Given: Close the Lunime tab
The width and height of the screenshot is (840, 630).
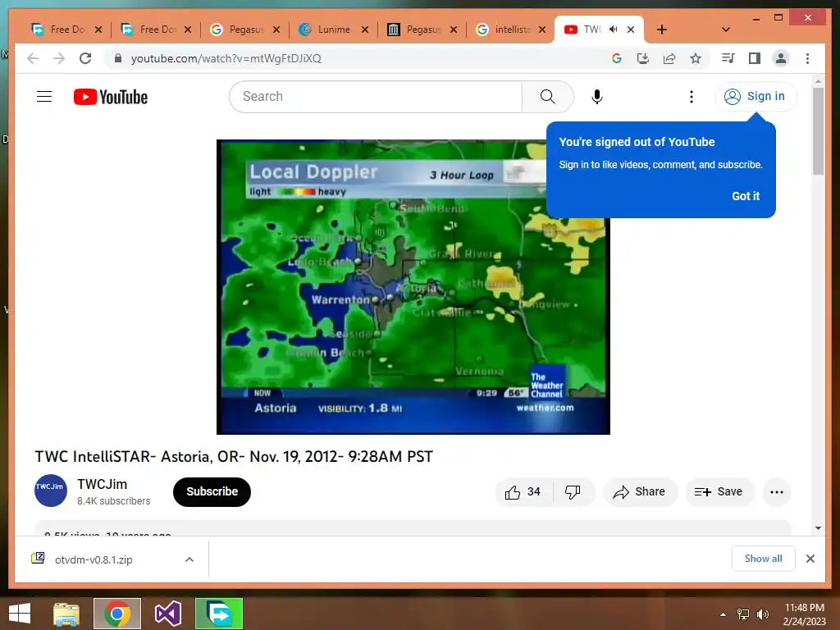Looking at the screenshot, I should 365,30.
